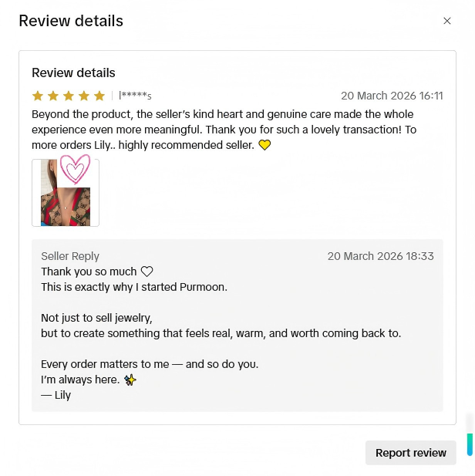Open the customer's necklace photo thumbnail
475x476 pixels.
coord(66,192)
